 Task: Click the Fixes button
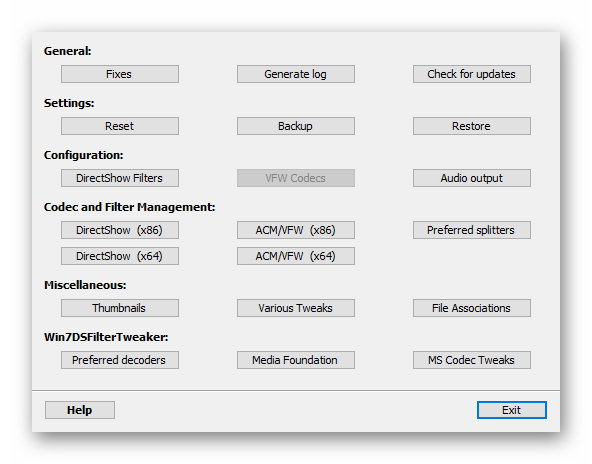(120, 74)
